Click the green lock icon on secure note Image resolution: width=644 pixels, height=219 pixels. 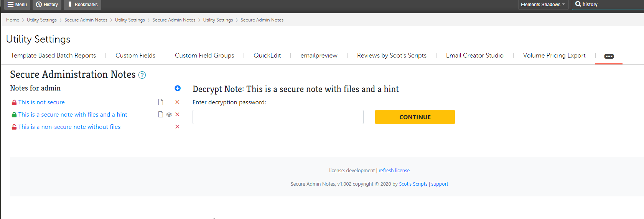(14, 115)
